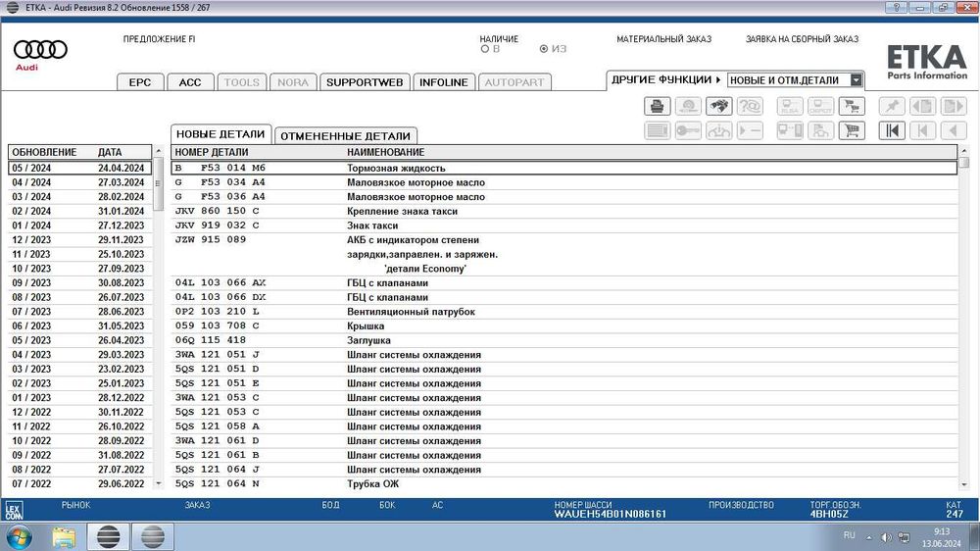
Task: Click the greyed previous-block arrow icon
Action: (x=922, y=130)
